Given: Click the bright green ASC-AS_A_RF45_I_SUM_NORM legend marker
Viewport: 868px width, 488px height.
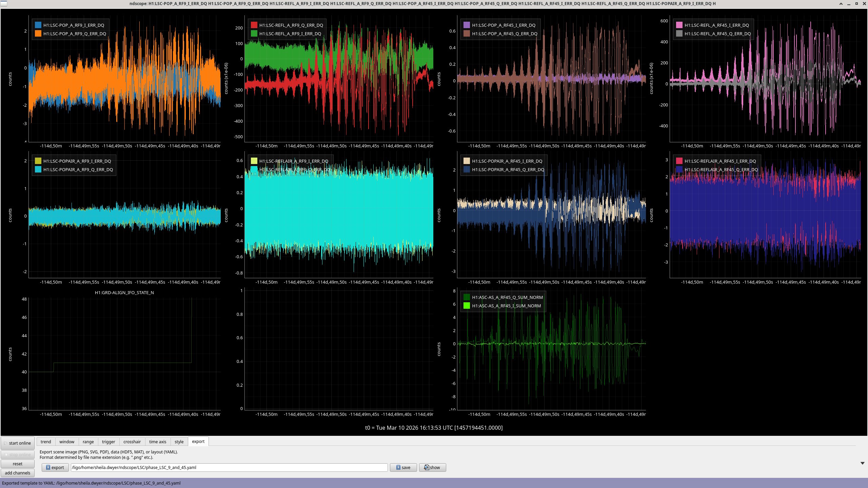Looking at the screenshot, I should pos(467,306).
